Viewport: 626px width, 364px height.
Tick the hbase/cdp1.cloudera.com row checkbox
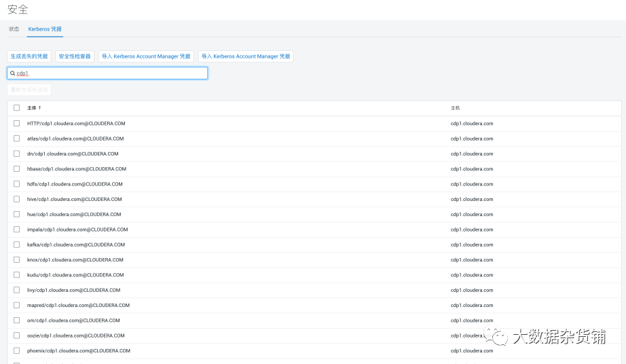pyautogui.click(x=16, y=169)
